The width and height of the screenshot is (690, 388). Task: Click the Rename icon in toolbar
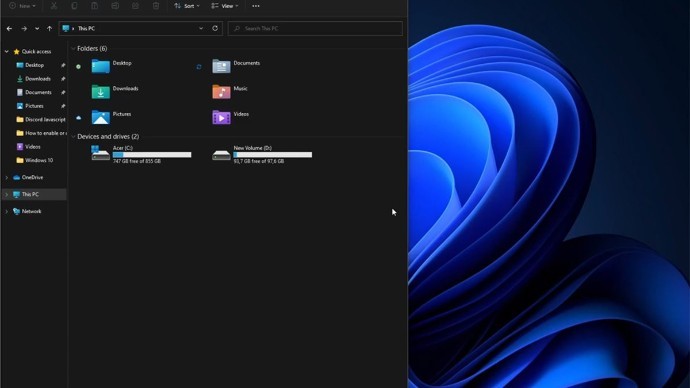tap(115, 6)
